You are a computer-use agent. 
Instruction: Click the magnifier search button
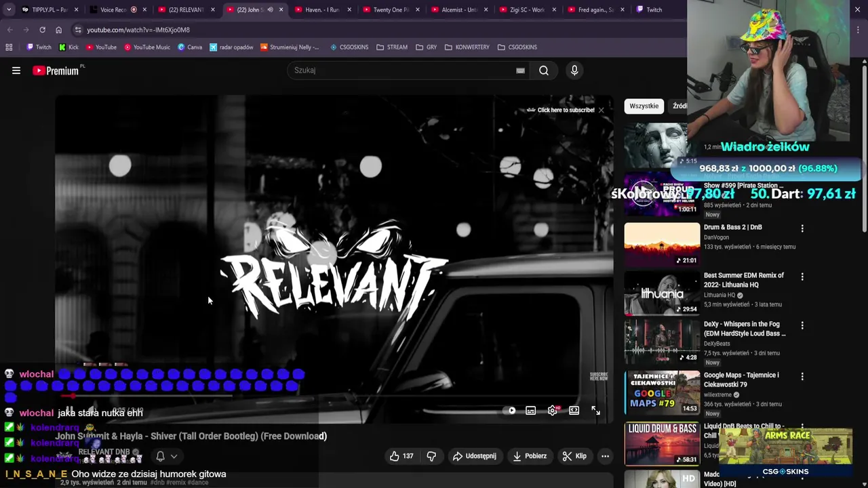(x=544, y=70)
